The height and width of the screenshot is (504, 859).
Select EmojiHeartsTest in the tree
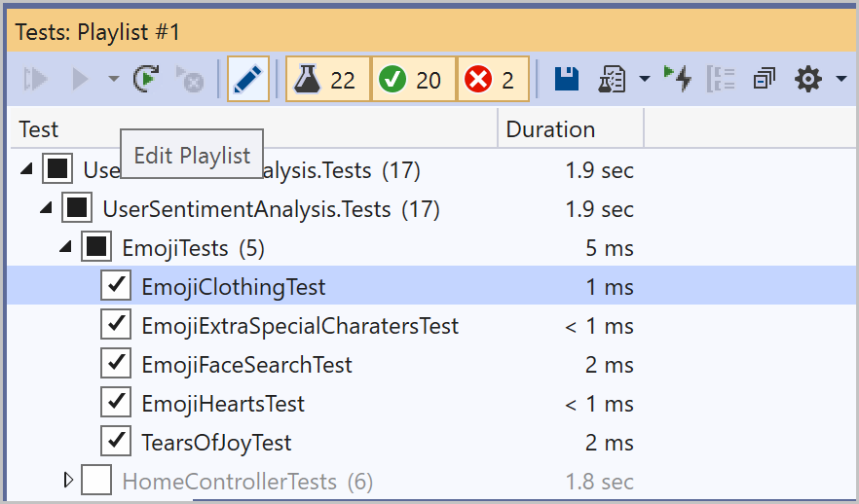point(223,404)
